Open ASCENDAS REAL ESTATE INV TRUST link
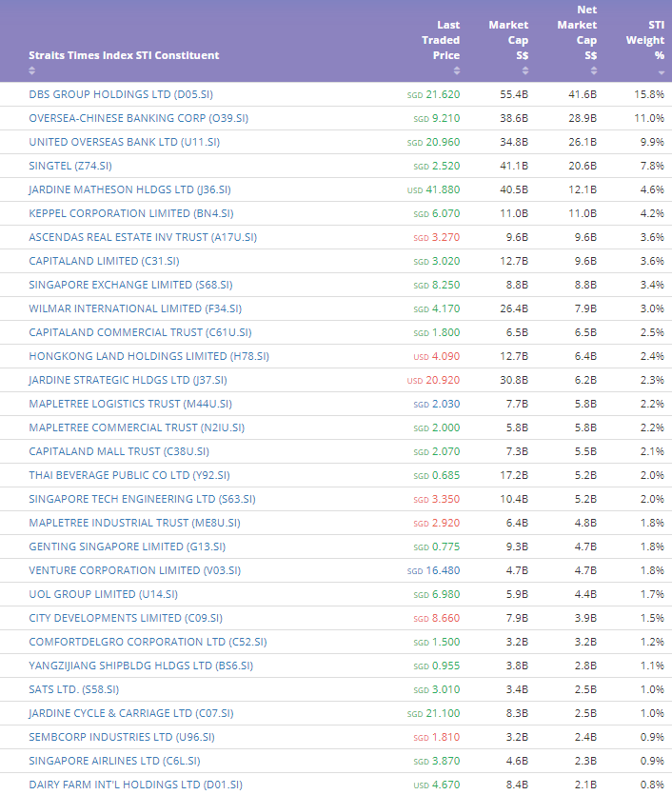Viewport: 672px width, 795px height. point(143,237)
